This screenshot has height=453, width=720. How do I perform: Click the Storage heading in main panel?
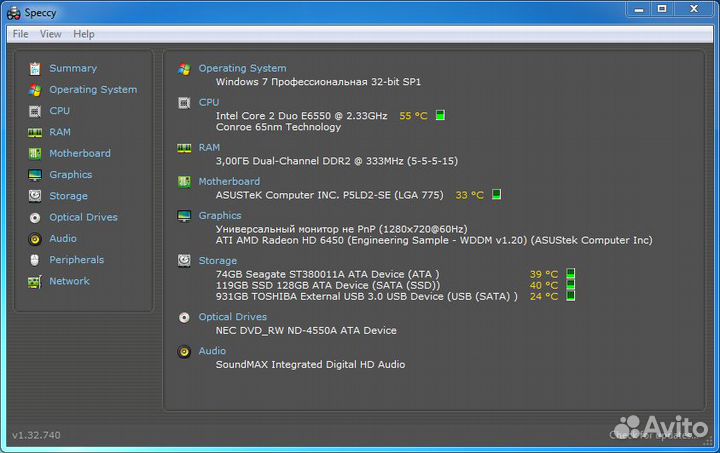218,261
